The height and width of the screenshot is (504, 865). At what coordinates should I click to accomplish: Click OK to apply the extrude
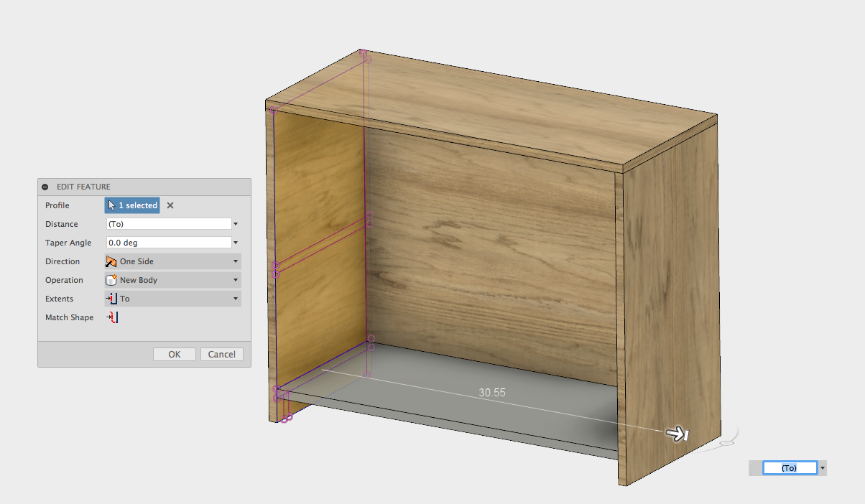point(174,354)
